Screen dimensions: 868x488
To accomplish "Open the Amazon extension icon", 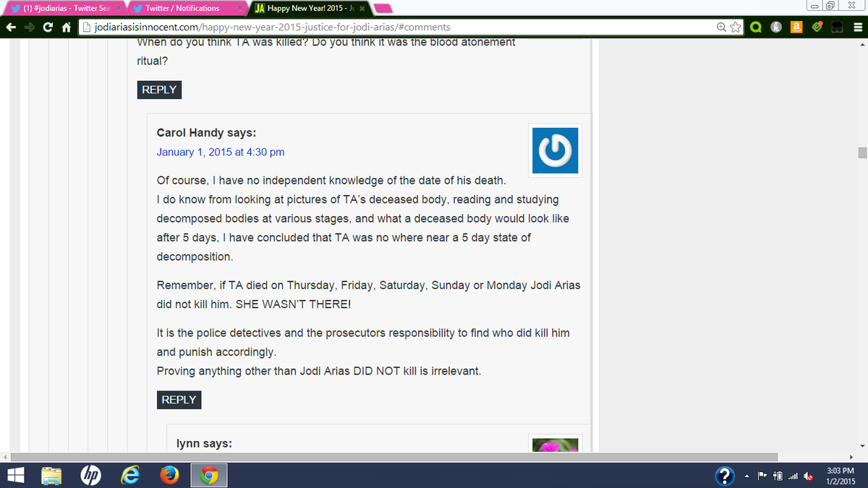I will coord(796,27).
